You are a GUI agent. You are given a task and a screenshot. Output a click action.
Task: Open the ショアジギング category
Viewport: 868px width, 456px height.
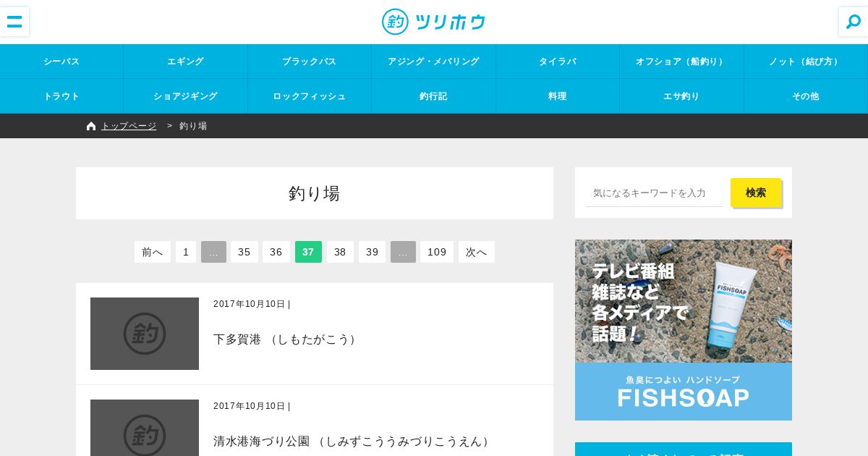(185, 96)
